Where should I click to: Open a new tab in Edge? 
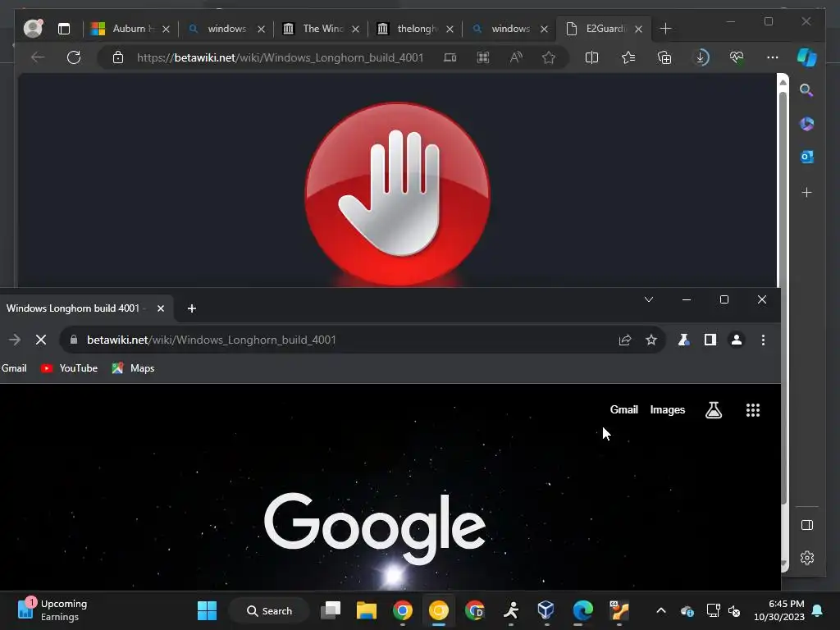tap(665, 29)
